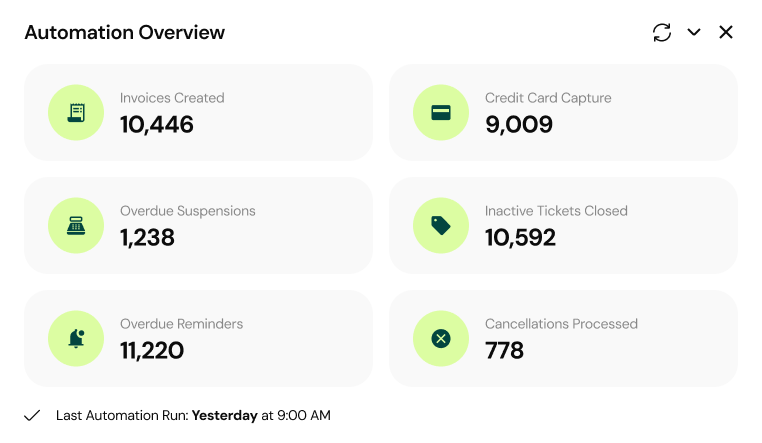Click the 10,592 tickets closed count
The width and height of the screenshot is (762, 443).
pyautogui.click(x=520, y=237)
